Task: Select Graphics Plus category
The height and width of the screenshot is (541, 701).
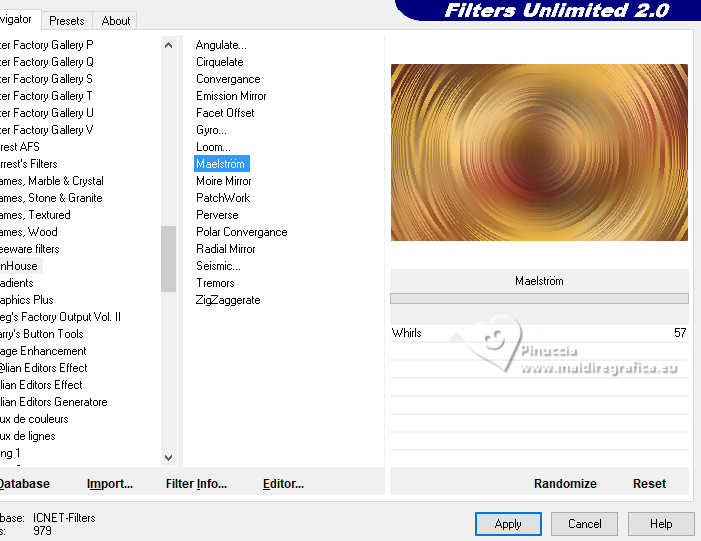Action: (x=26, y=300)
